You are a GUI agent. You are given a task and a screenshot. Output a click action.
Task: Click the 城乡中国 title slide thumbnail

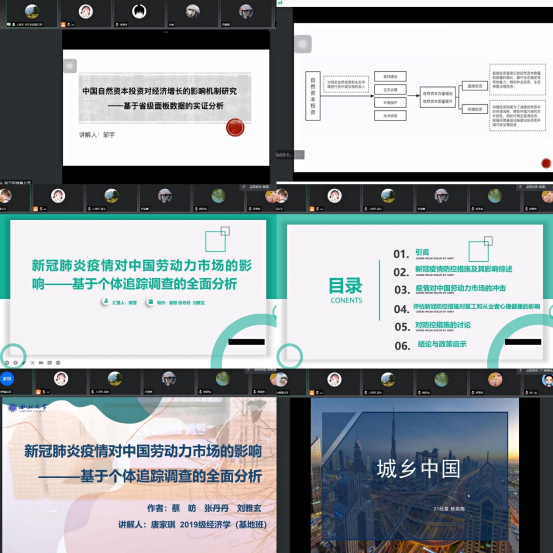pyautogui.click(x=415, y=475)
